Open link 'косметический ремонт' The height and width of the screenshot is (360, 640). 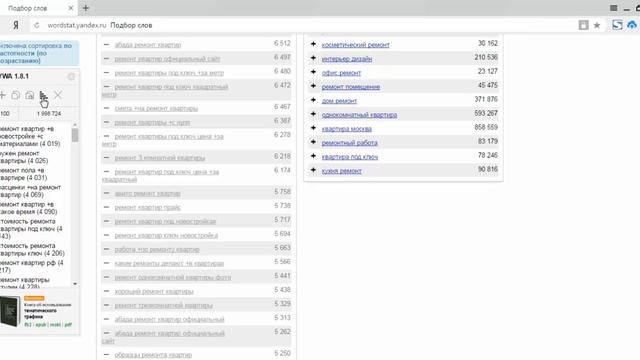coord(356,45)
